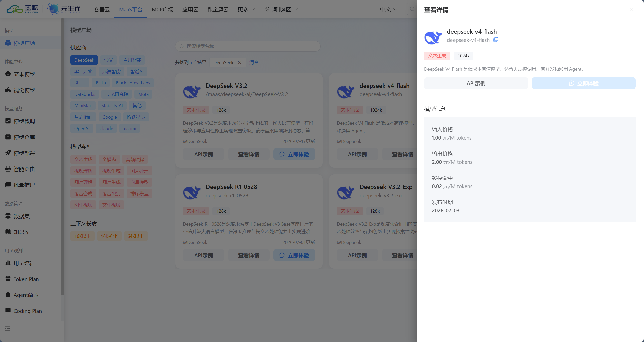The height and width of the screenshot is (342, 644).
Task: Open the 容器云 top navigation tab
Action: [102, 9]
